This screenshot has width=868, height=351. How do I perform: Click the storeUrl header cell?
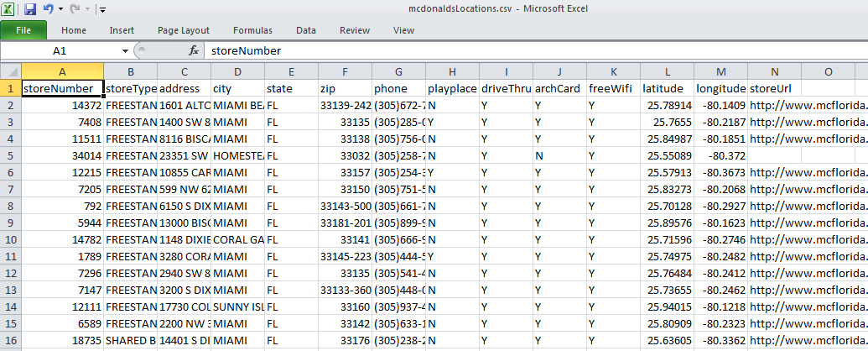tap(775, 88)
